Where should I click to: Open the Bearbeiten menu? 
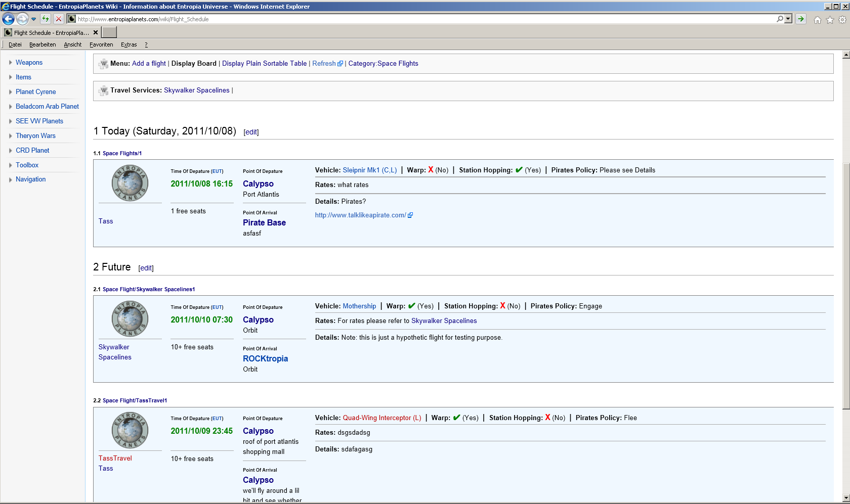coord(42,44)
